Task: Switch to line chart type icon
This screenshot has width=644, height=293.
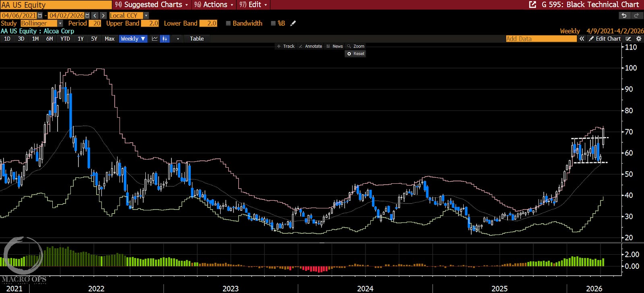Action: click(155, 39)
